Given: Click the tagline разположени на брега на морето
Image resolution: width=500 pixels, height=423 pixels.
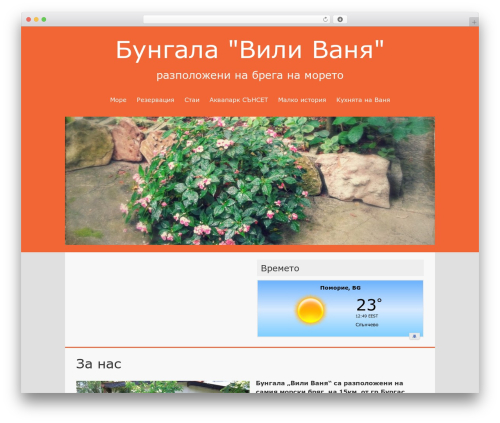Looking at the screenshot, I should tap(250, 75).
